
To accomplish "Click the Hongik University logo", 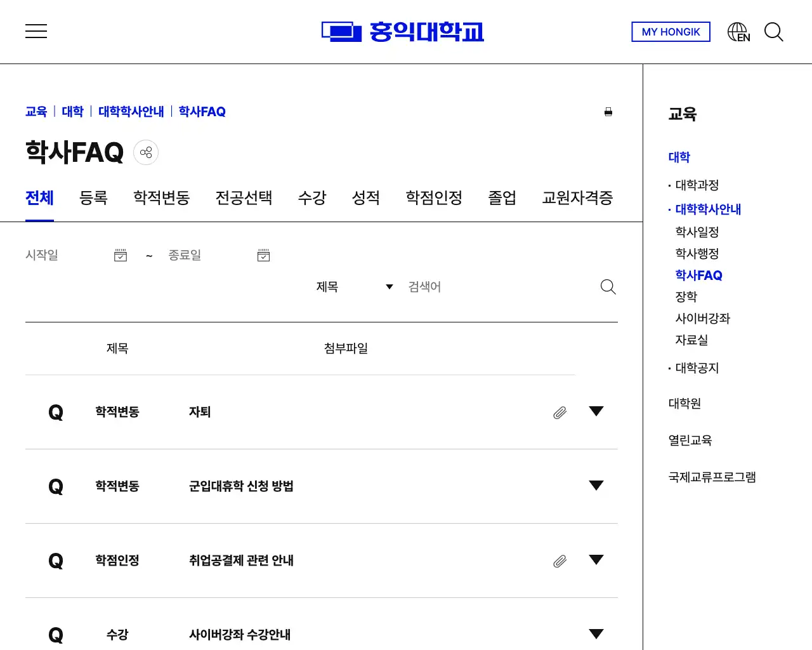I will pyautogui.click(x=403, y=31).
